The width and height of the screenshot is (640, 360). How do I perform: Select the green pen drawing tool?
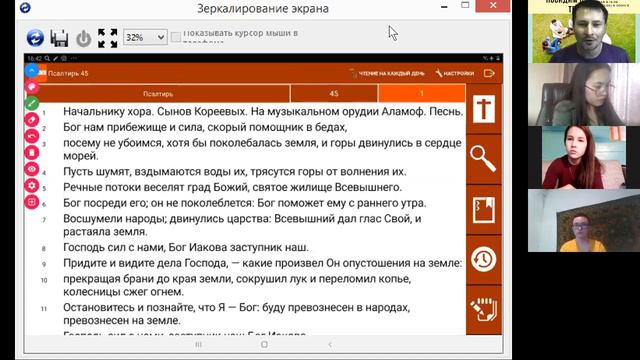pos(32,103)
